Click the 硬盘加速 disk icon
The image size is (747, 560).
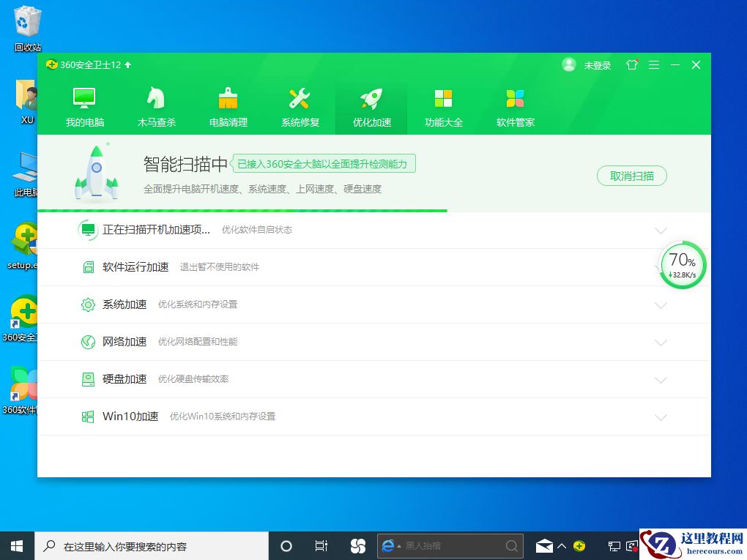click(x=89, y=379)
